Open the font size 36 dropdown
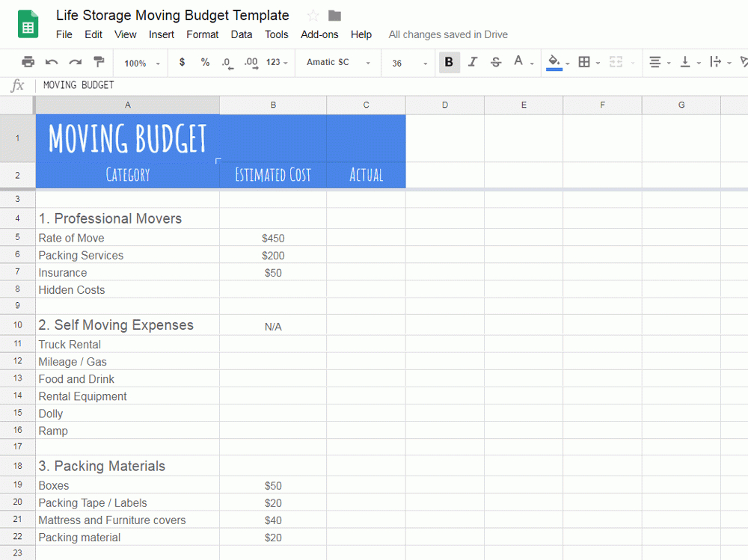This screenshot has height=560, width=748. click(x=409, y=63)
